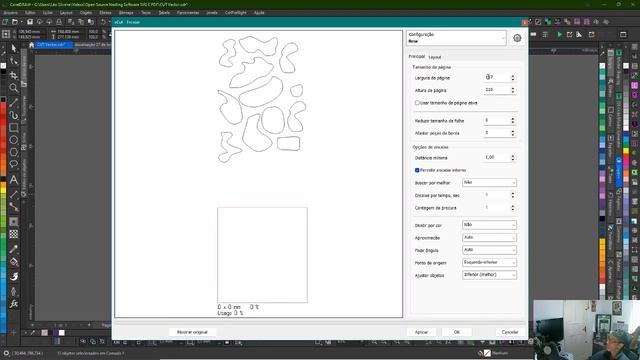Screen dimensions: 640x360
Task: Select the Rectangle tool
Action: (x=13, y=127)
